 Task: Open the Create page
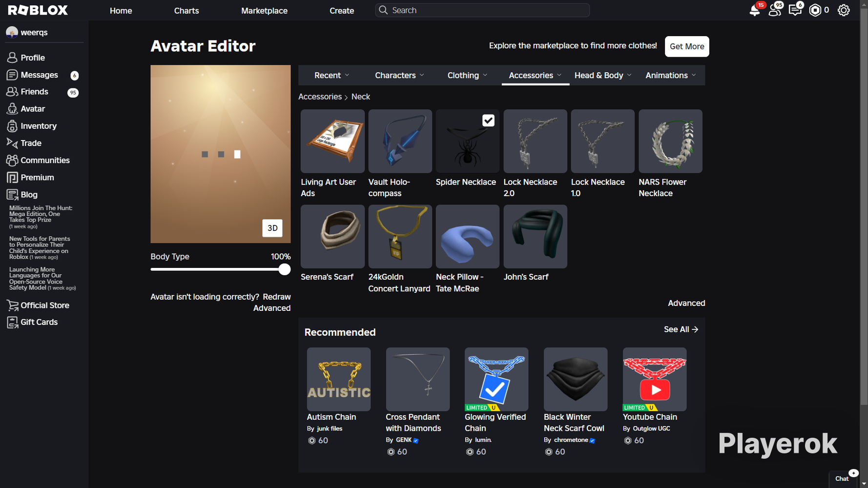click(x=342, y=10)
